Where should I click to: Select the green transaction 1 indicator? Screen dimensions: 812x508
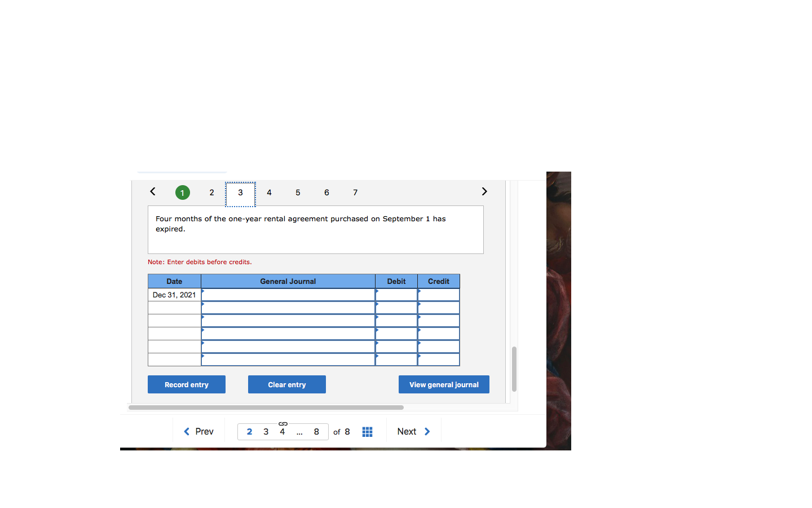coord(182,192)
